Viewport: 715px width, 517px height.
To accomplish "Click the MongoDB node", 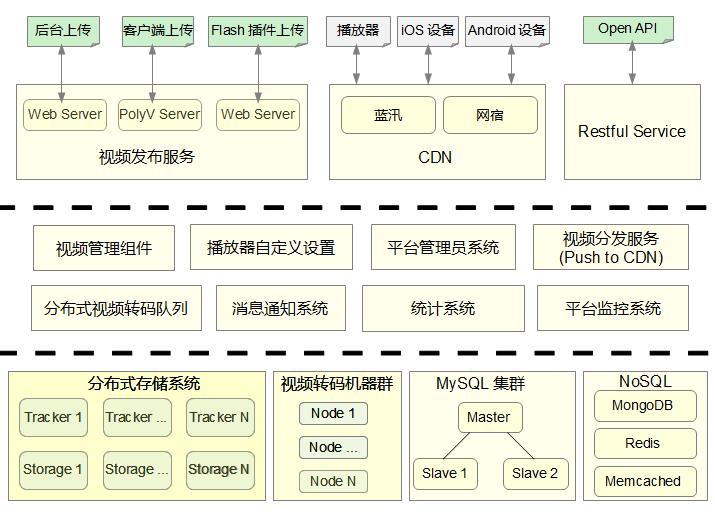I will pyautogui.click(x=643, y=406).
